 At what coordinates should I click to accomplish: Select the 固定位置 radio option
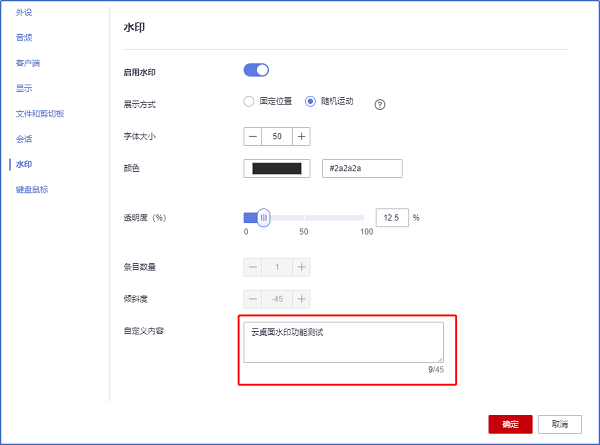point(249,102)
